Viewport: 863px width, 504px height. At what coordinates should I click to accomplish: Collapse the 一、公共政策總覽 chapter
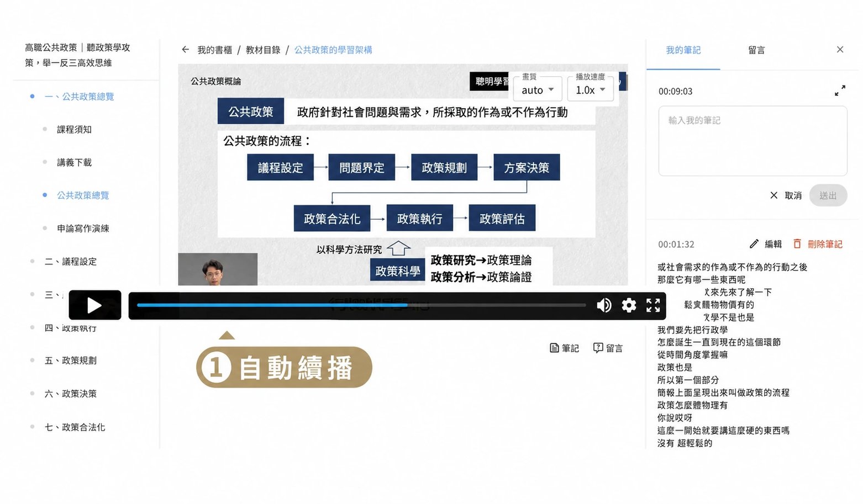coord(79,97)
